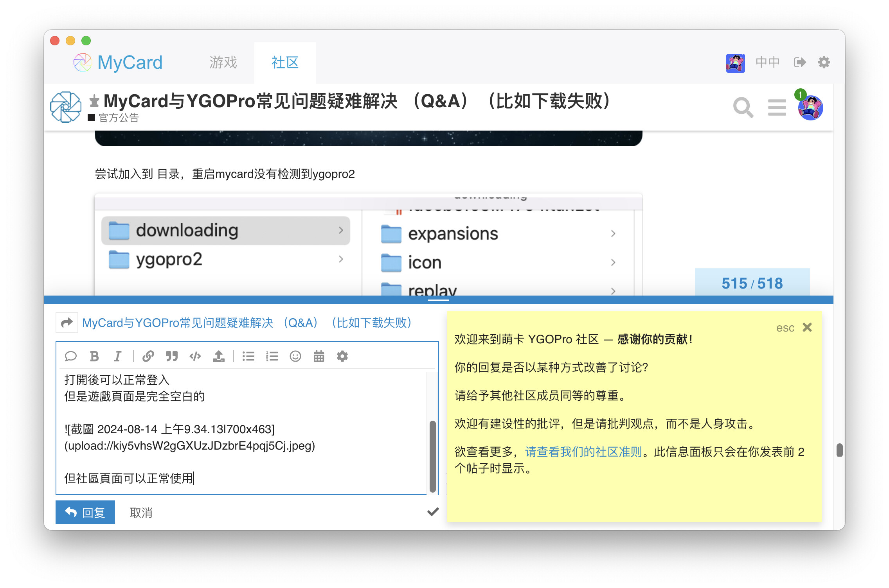Viewport: 889px width, 588px height.
Task: Toggle italic formatting
Action: click(117, 356)
